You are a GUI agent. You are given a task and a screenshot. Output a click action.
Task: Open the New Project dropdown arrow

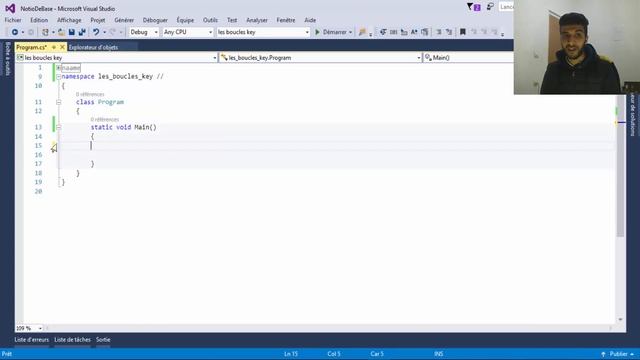pyautogui.click(x=53, y=32)
